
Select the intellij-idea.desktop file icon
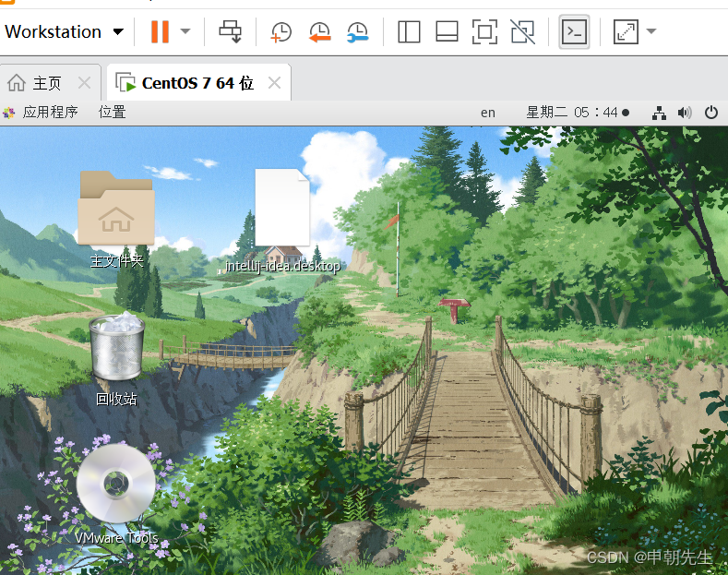[282, 207]
